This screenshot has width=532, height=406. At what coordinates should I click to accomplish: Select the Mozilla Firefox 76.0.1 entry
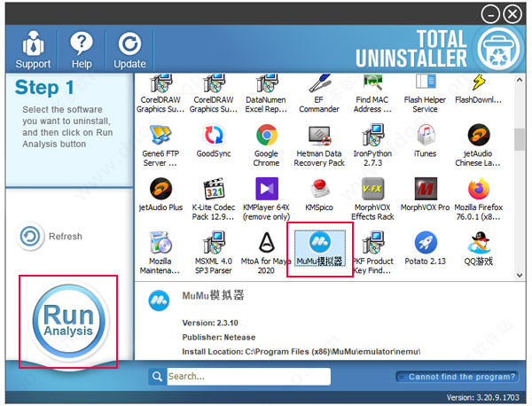(x=479, y=199)
